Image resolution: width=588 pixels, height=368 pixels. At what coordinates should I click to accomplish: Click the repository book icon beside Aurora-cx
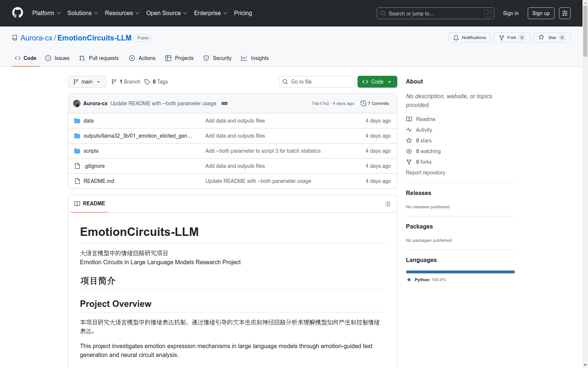15,38
